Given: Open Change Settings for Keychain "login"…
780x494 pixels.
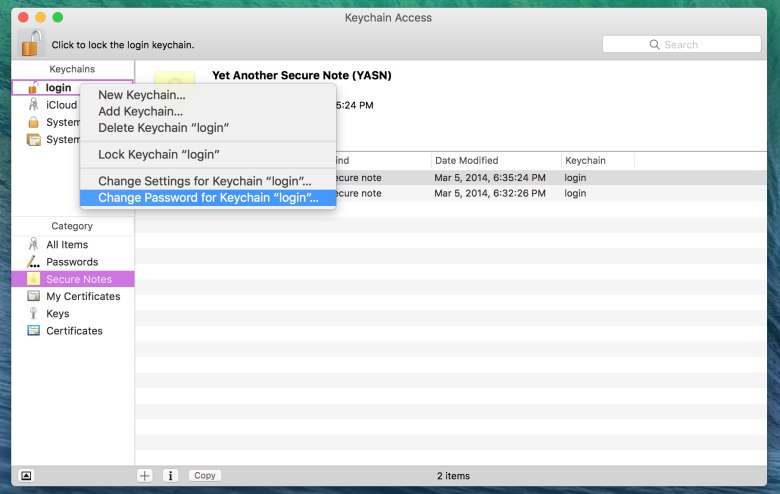Looking at the screenshot, I should 204,181.
